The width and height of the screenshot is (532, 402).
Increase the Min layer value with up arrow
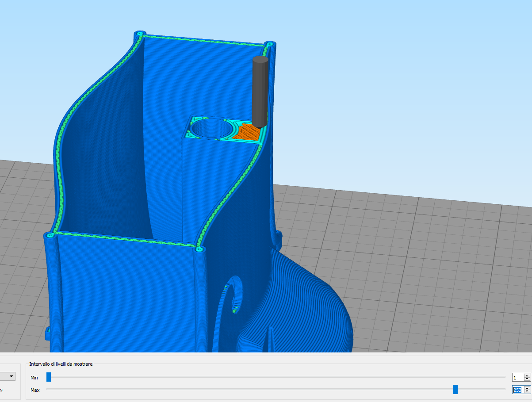(x=527, y=375)
